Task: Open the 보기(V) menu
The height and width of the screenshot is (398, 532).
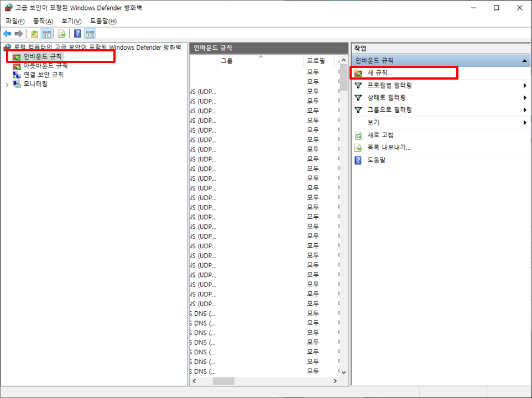Action: pos(71,21)
